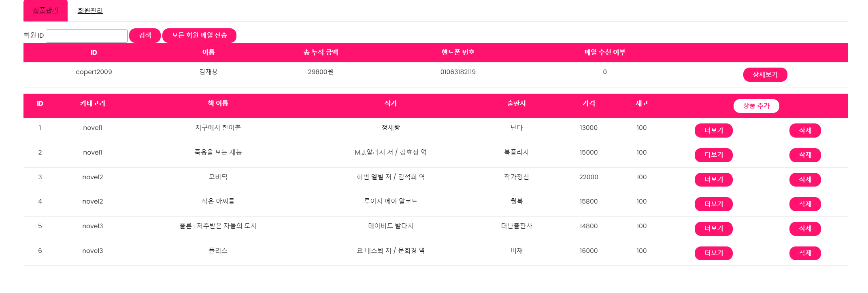This screenshot has height=293, width=868.
Task: Open 더보기 for 폴리스
Action: 713,253
